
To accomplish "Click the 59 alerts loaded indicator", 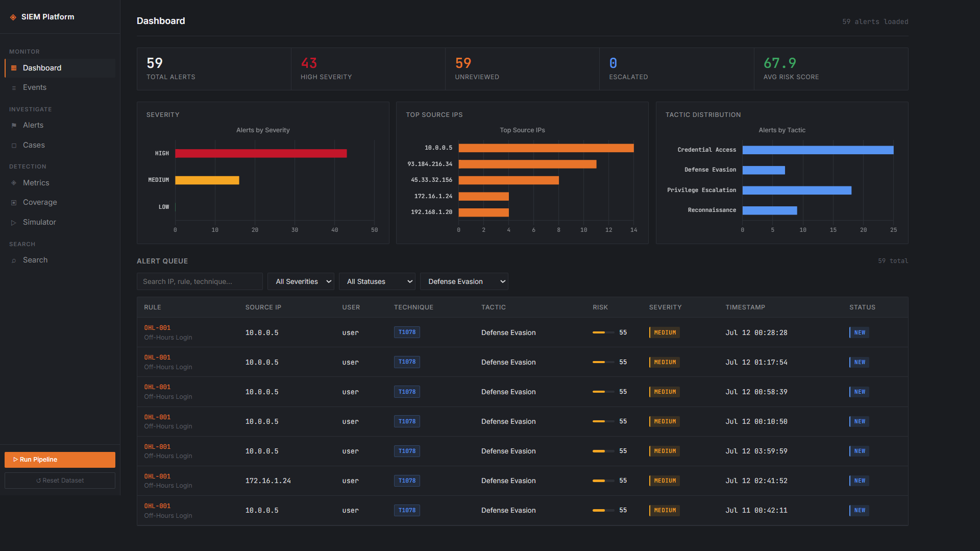I will 875,21.
